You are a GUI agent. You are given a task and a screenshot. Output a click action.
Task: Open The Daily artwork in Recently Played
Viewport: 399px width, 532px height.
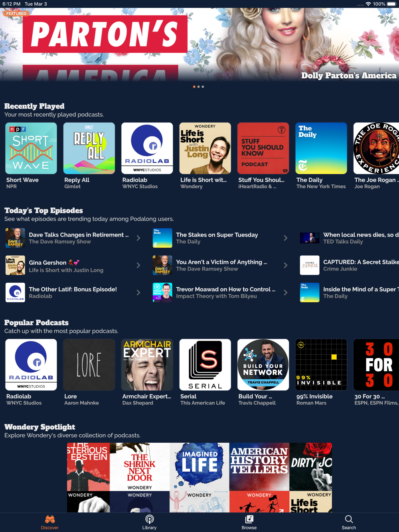(x=321, y=148)
